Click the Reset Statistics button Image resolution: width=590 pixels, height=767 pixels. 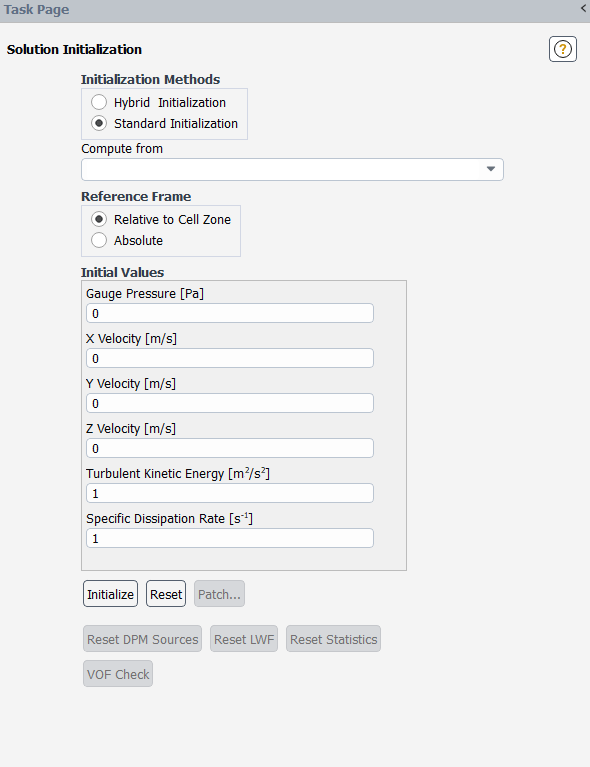click(333, 639)
